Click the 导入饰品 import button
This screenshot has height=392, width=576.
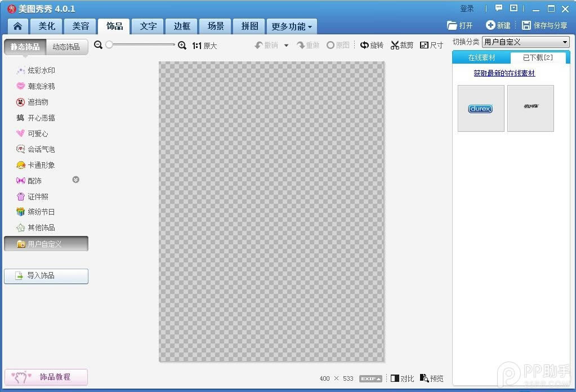point(46,276)
